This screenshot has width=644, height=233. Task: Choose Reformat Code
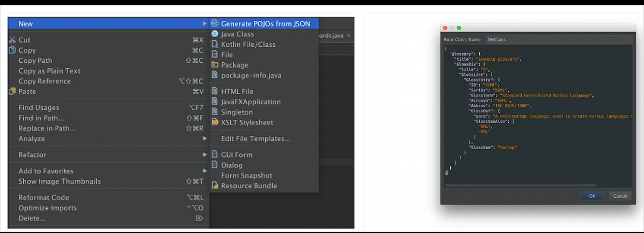[108, 197]
